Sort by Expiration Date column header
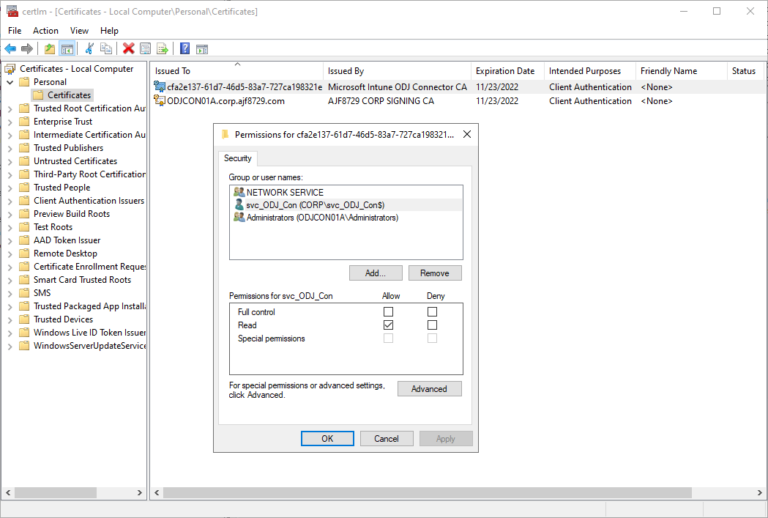The width and height of the screenshot is (768, 518). (507, 71)
